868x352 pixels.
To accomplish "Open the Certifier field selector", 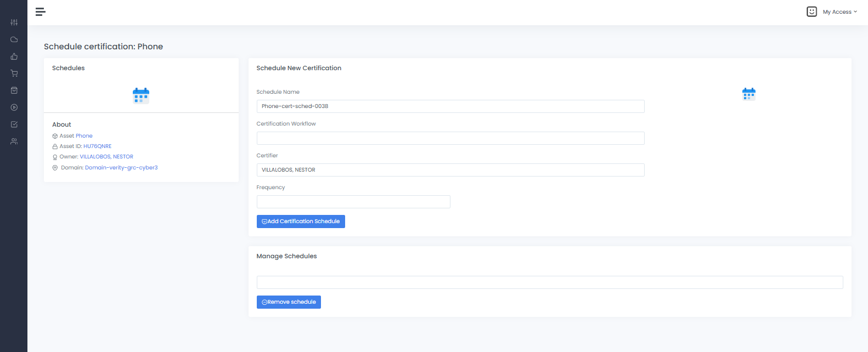I will pos(450,170).
